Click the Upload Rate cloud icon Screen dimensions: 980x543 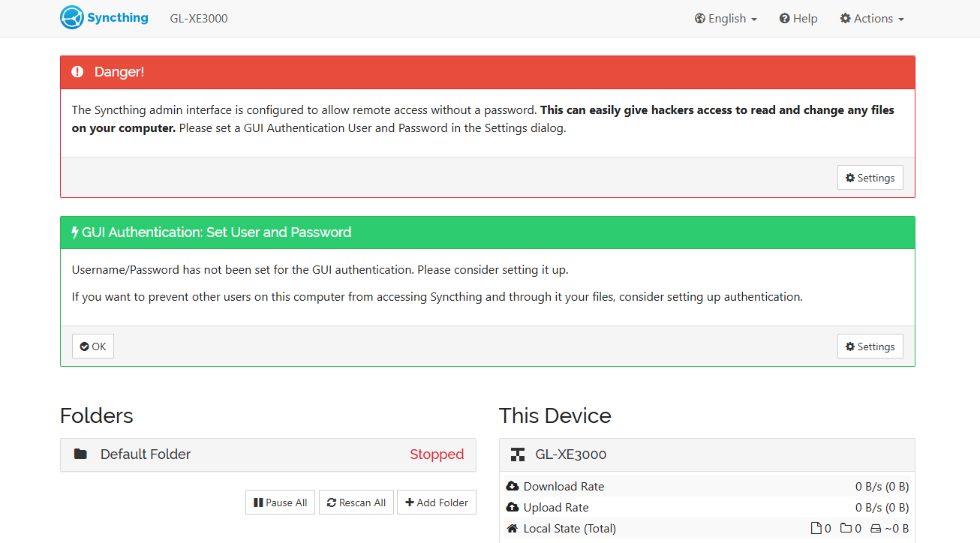513,508
